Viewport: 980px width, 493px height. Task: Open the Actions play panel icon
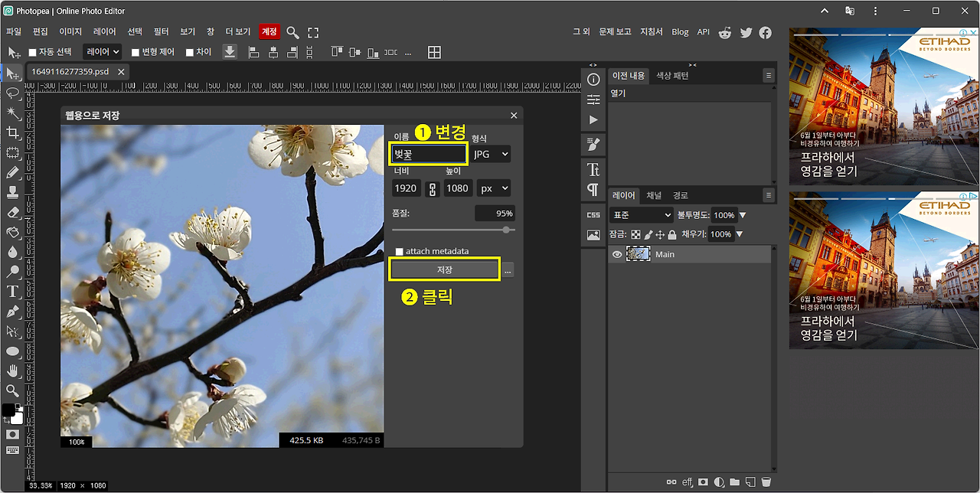tap(593, 120)
